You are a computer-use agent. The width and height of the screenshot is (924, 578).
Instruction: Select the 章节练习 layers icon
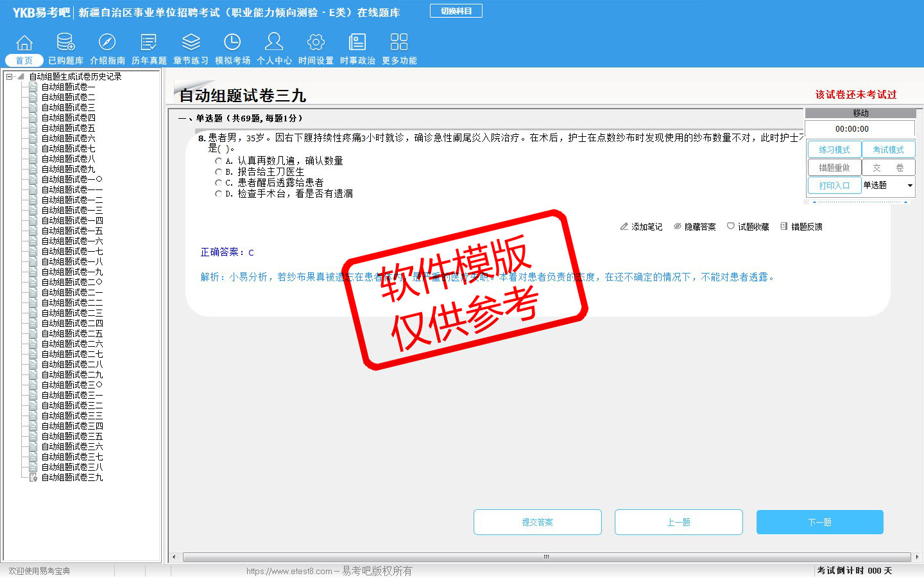(191, 42)
